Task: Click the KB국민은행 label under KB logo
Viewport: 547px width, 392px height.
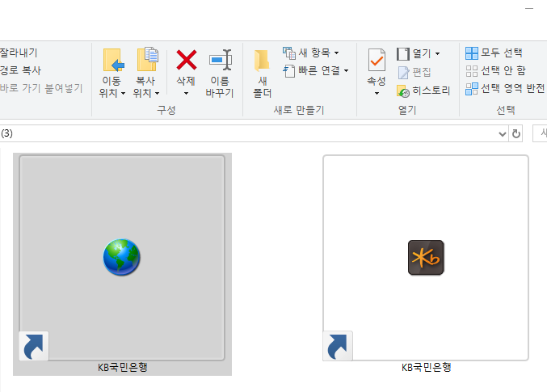Action: coord(427,367)
